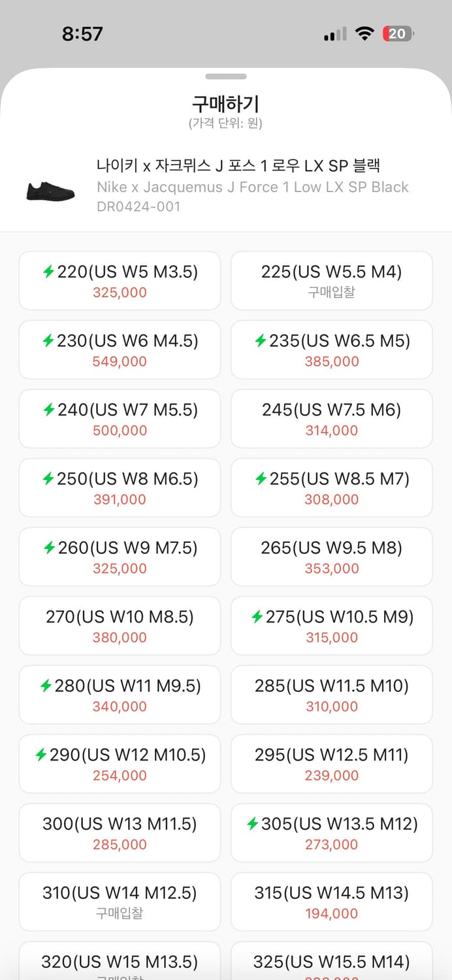452x980 pixels.
Task: Select size 225 (US W5.5 M4) bid option
Action: coord(332,281)
